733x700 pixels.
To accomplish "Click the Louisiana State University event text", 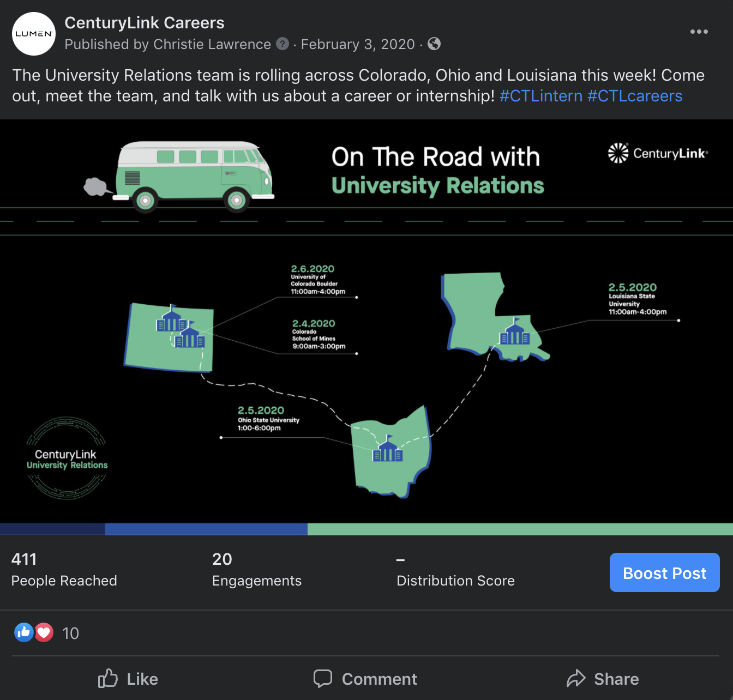I will click(638, 299).
